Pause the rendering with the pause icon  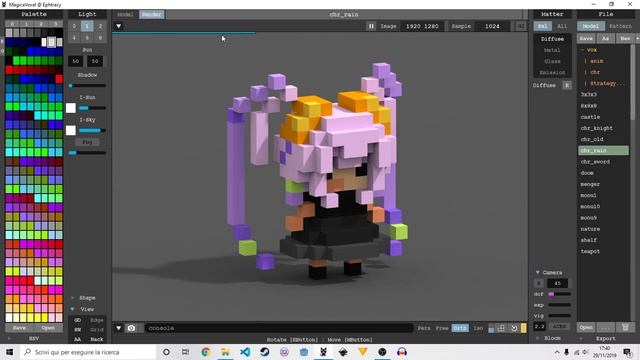coord(371,26)
